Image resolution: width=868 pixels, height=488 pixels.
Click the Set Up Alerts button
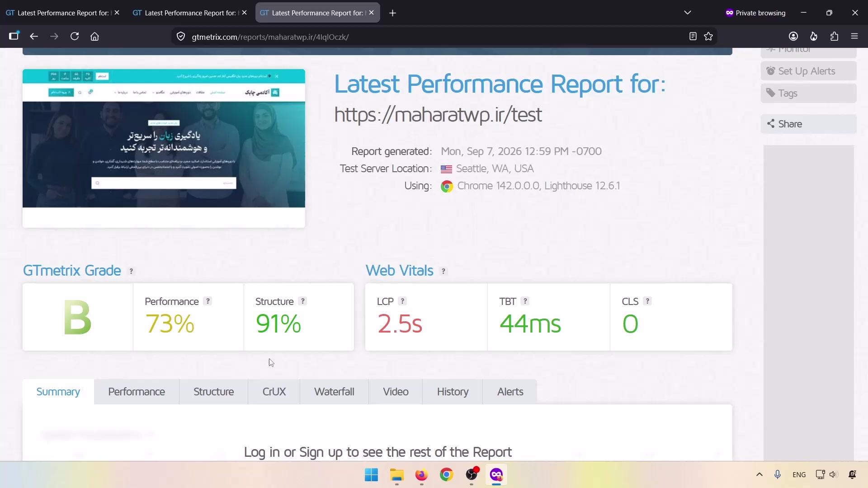coord(808,71)
